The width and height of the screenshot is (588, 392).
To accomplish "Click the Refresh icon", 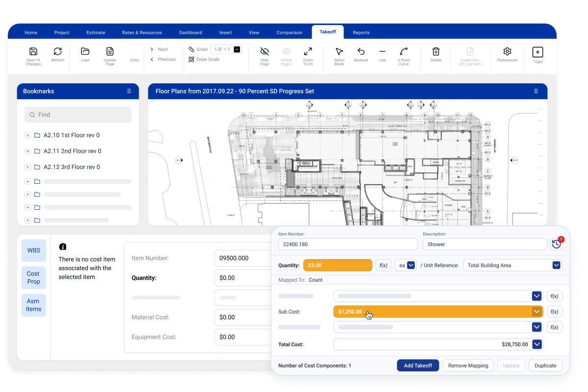I will point(57,51).
